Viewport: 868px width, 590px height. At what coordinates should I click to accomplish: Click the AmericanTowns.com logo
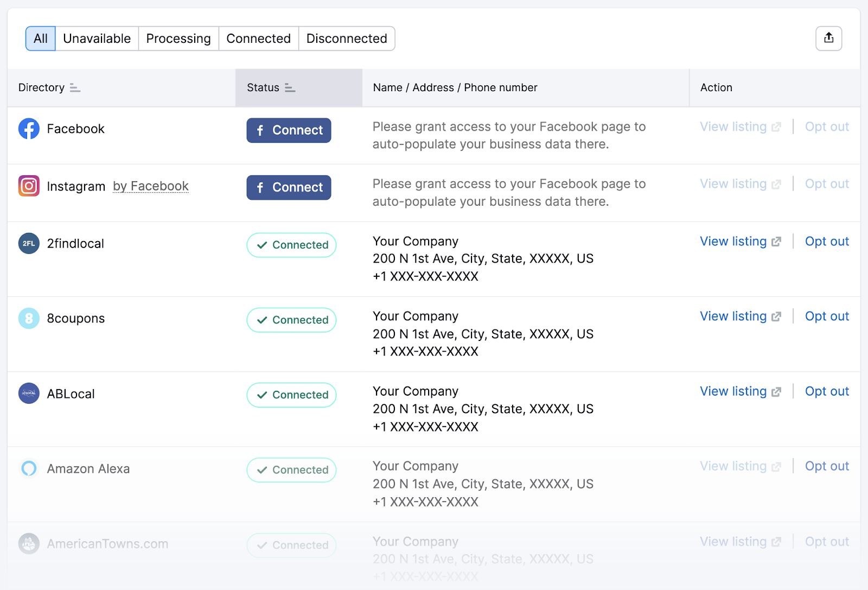click(29, 543)
